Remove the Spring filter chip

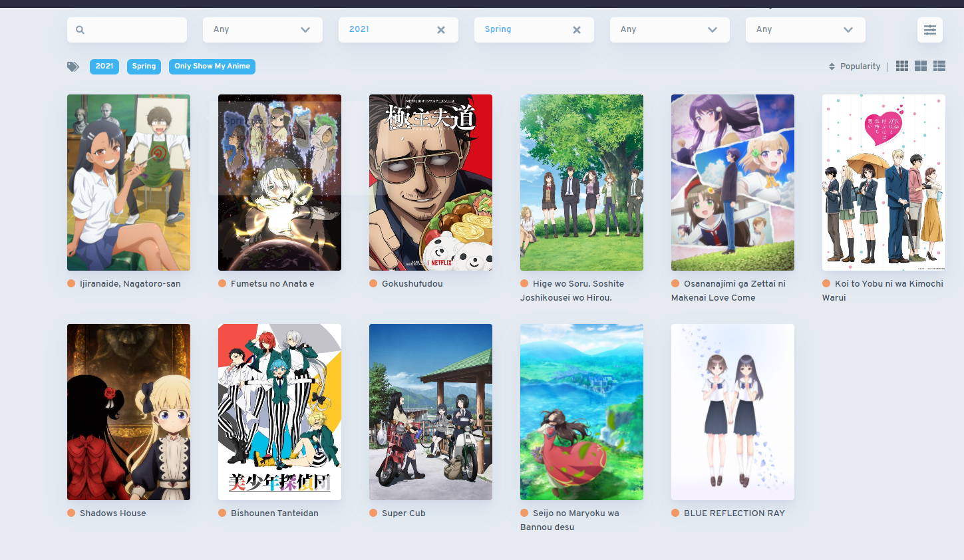click(x=144, y=67)
